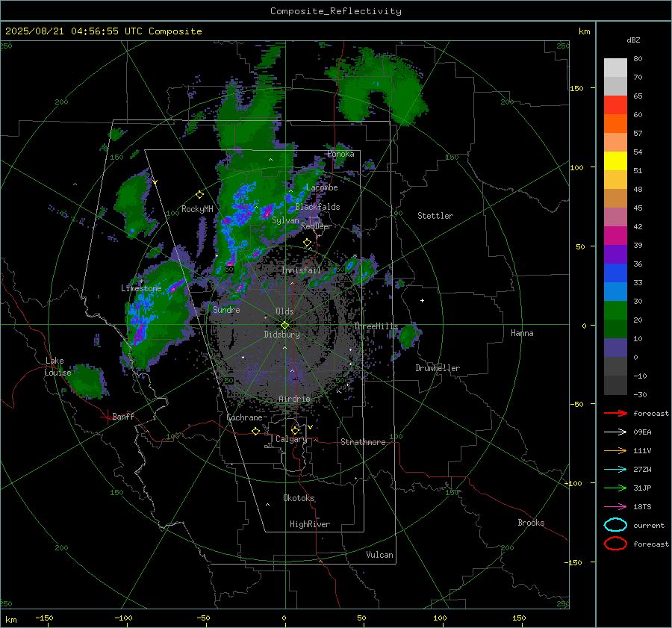This screenshot has height=628, width=672.
Task: Click the Strathmore map label
Action: click(363, 442)
